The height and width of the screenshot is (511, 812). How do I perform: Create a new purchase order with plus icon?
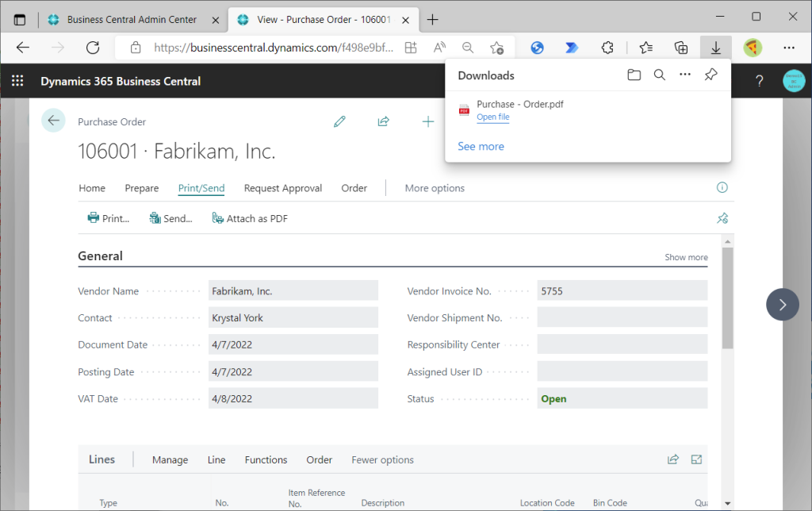point(427,121)
